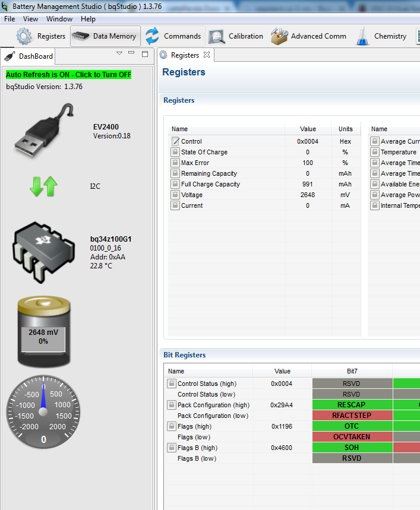Click lock icon beside Pack Configuration (high)
This screenshot has height=510, width=420.
(172, 405)
